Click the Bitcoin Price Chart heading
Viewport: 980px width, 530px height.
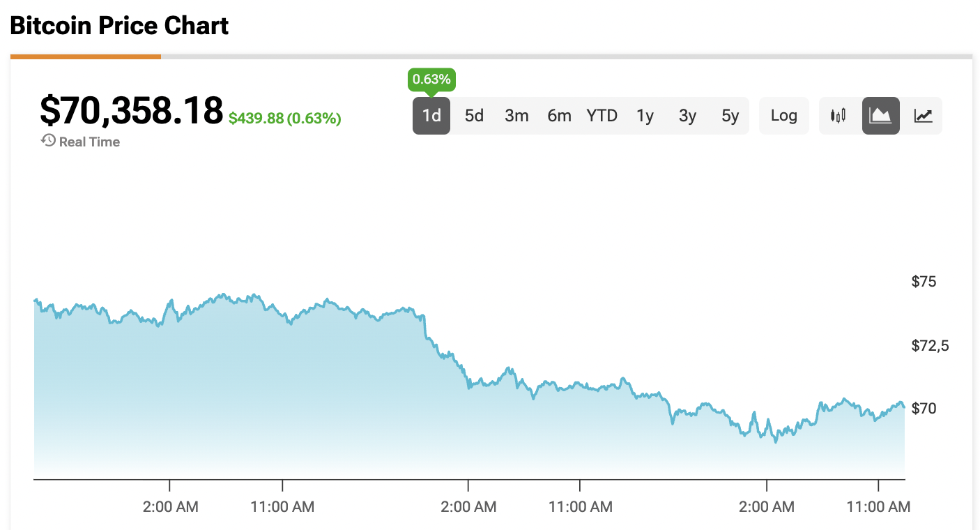[119, 26]
